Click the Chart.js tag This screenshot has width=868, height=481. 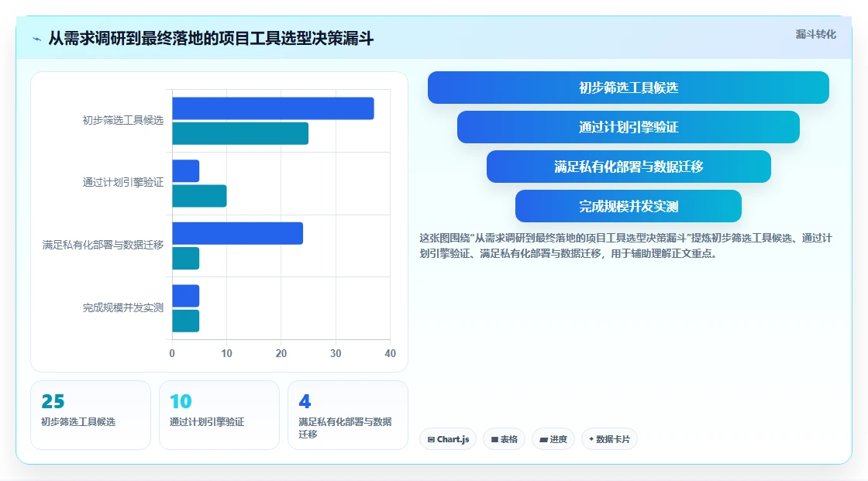[448, 439]
